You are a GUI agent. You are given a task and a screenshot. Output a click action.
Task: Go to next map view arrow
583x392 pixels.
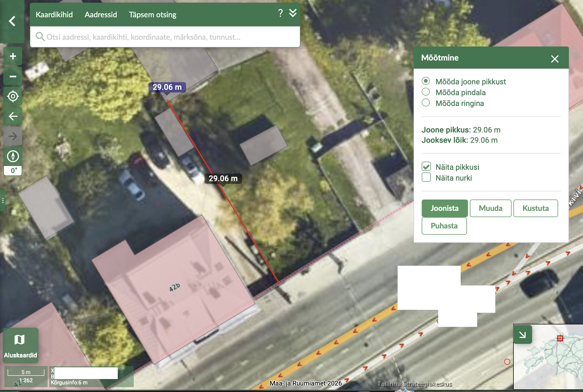(x=13, y=136)
